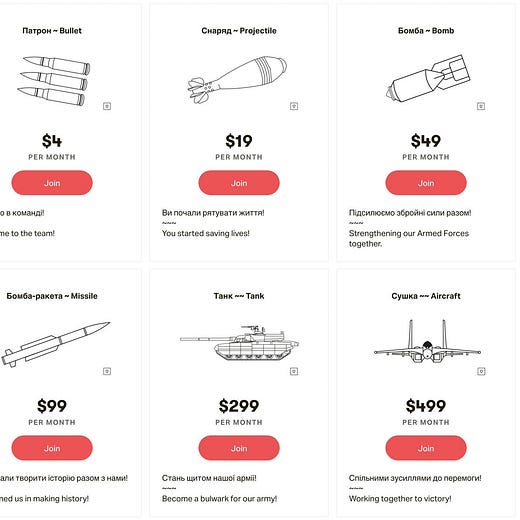Click the small icon below the Missile illustration
520x520 pixels.
click(107, 371)
